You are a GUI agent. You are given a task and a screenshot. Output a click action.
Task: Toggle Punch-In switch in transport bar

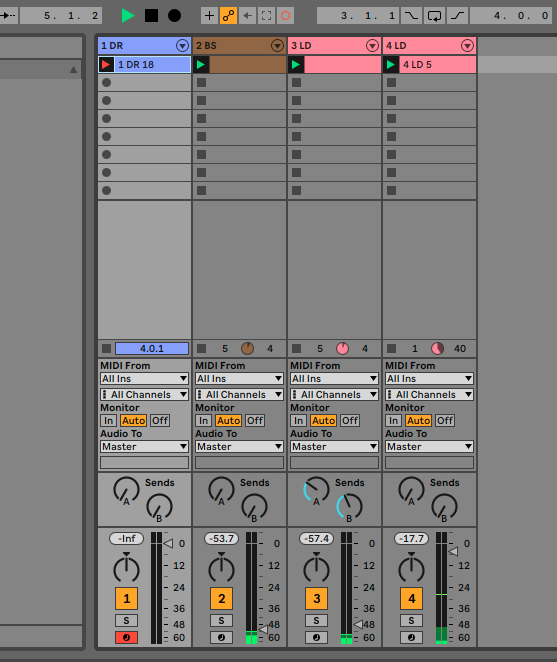point(411,16)
